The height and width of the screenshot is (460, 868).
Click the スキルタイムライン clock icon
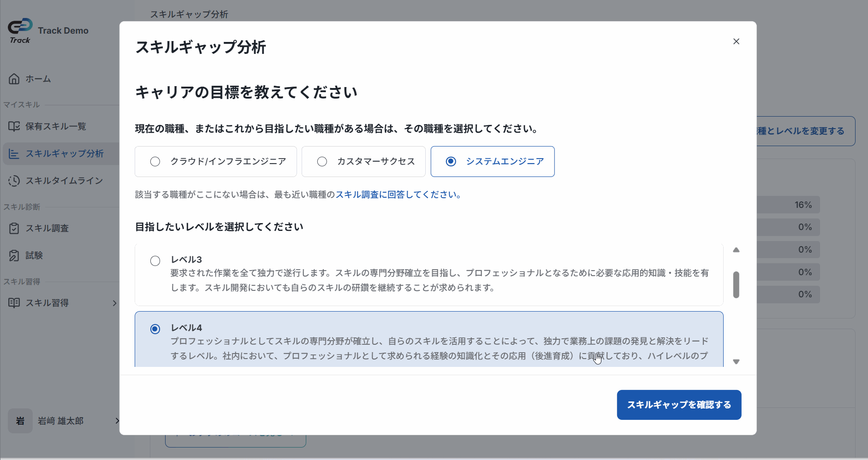(x=14, y=181)
